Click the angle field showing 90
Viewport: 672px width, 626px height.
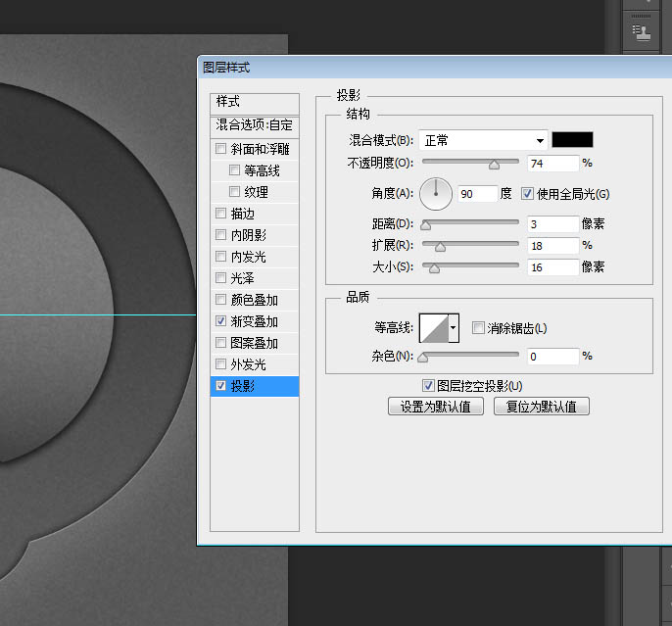(x=477, y=194)
